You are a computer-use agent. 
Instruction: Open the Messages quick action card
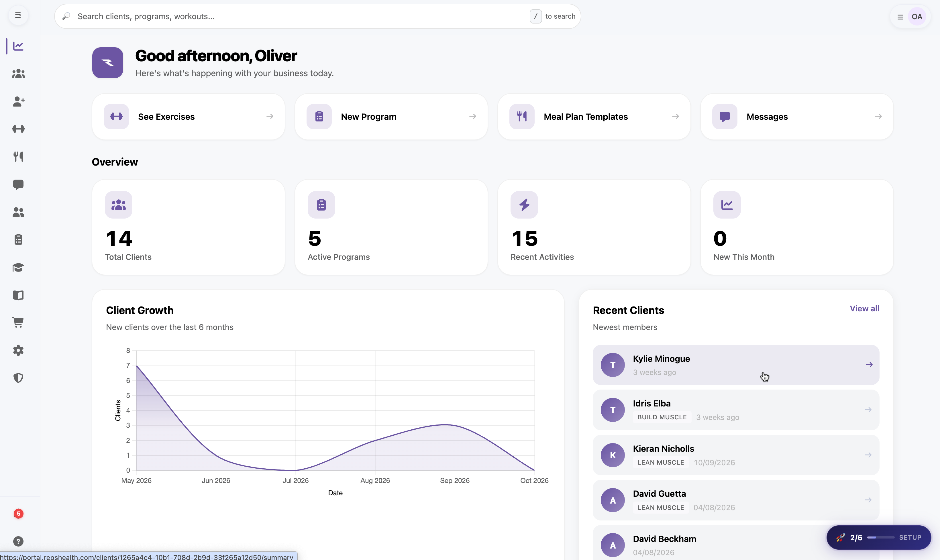coord(796,117)
